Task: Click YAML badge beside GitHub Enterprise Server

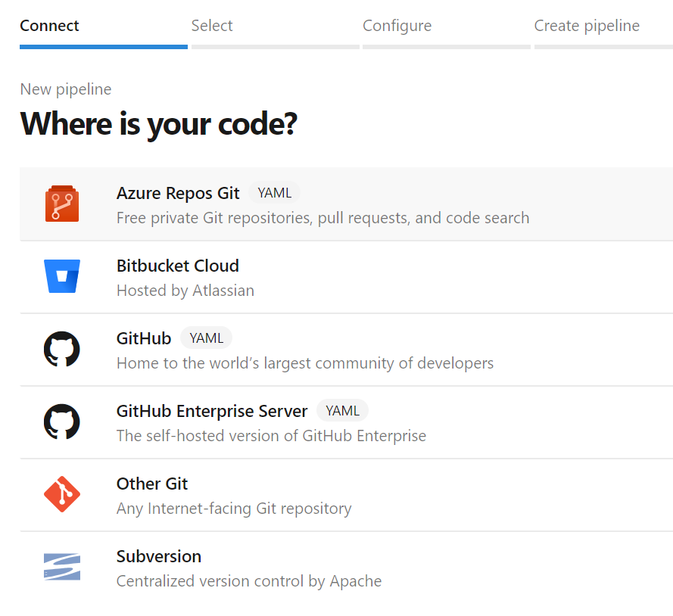Action: click(x=342, y=411)
